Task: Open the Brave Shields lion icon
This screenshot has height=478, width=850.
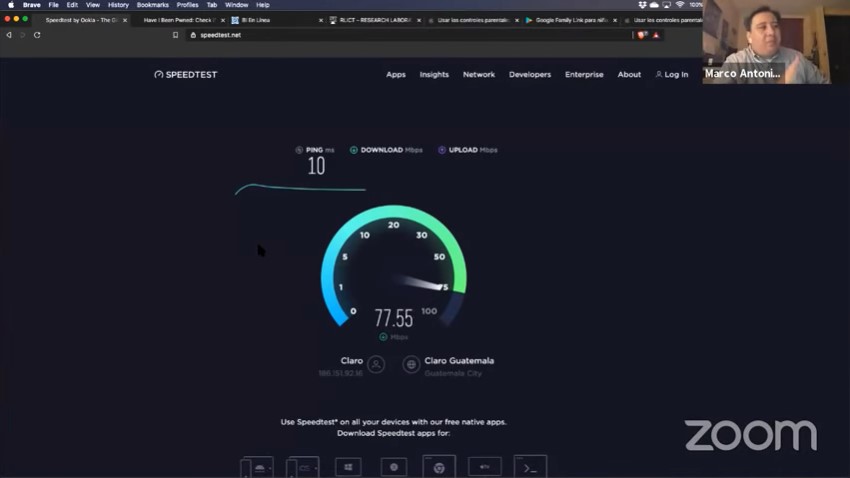Action: [642, 35]
